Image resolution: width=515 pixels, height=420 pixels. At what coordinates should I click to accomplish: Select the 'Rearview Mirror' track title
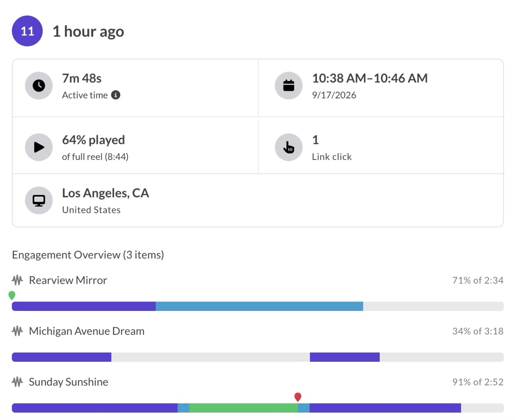[x=68, y=280]
